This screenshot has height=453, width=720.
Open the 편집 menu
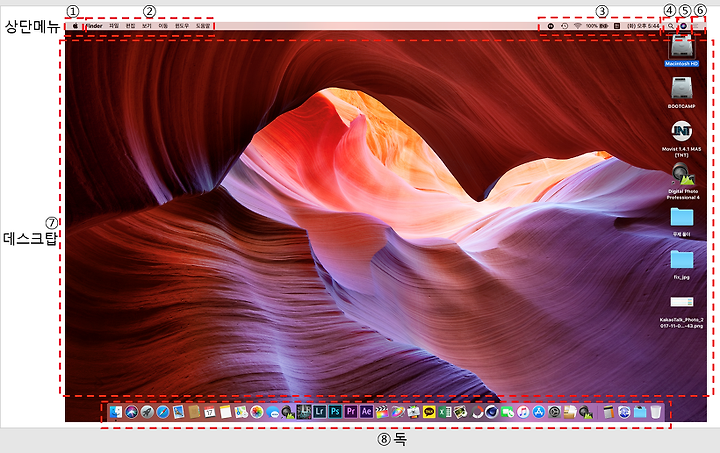tap(130, 26)
